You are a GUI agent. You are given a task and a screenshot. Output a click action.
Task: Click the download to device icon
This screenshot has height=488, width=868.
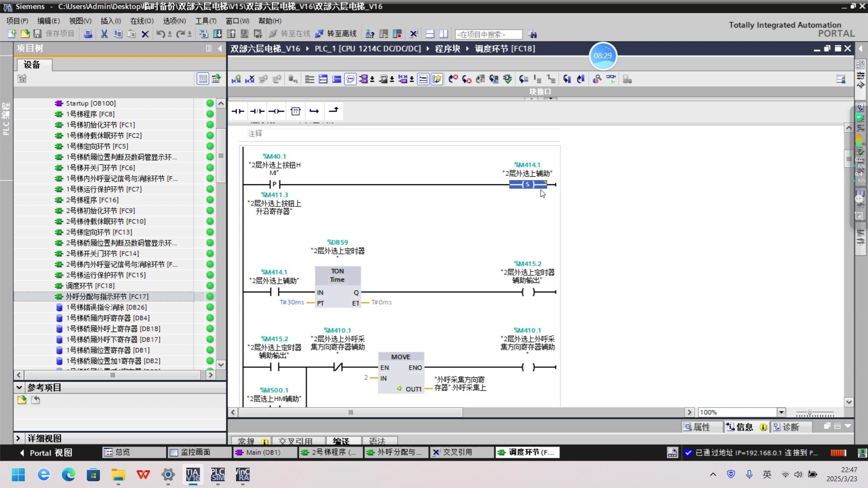click(217, 34)
